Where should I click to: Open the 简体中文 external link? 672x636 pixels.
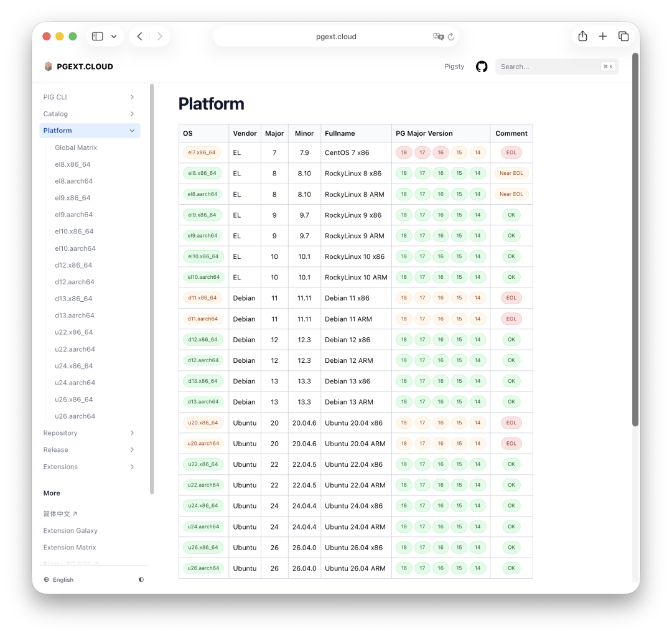pyautogui.click(x=60, y=514)
